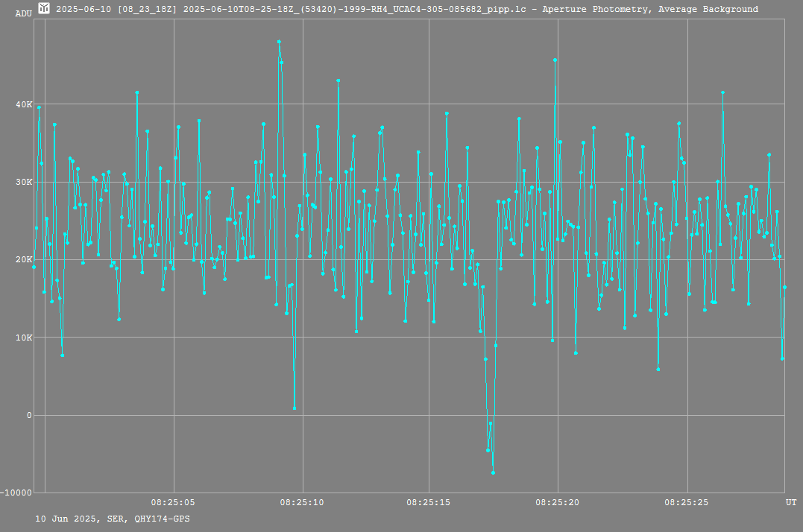Screen dimensions: 803x532
Task: Select the first data point at left edge
Action: (x=34, y=267)
